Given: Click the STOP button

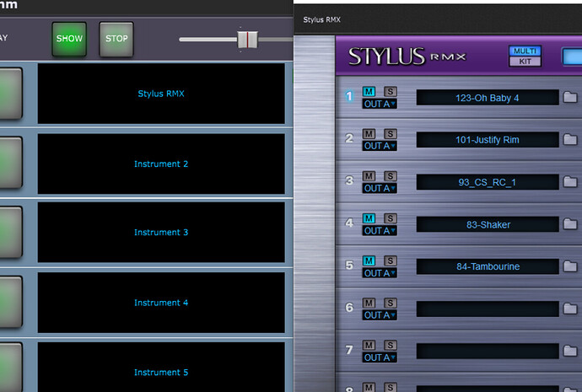Looking at the screenshot, I should (116, 39).
